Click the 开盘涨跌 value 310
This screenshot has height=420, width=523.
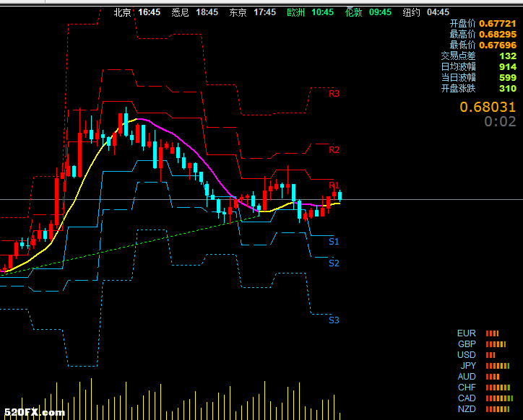tap(508, 89)
